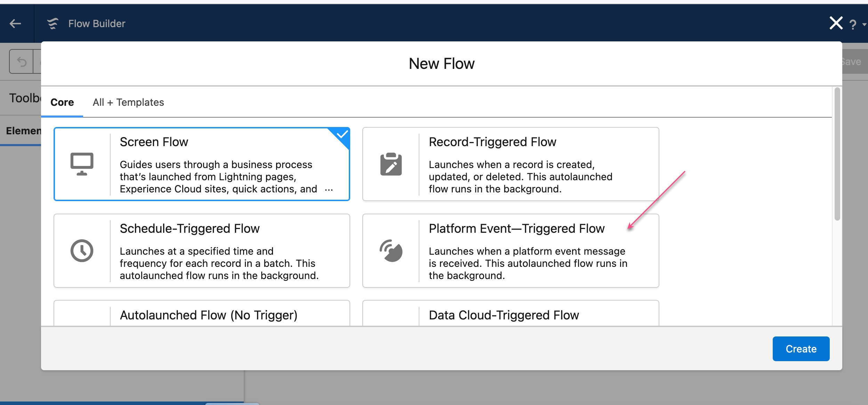The image size is (868, 405).
Task: Select the Schedule-Triggered Flow clock icon
Action: (82, 251)
